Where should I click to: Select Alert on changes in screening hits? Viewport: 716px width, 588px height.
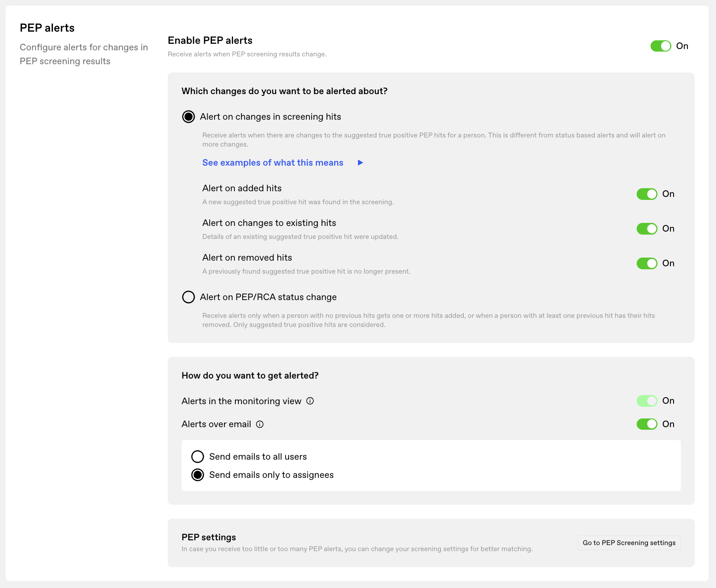pos(189,117)
